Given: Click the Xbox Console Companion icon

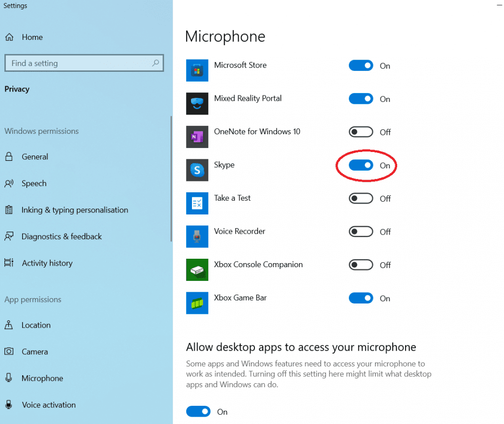Looking at the screenshot, I should click(197, 270).
